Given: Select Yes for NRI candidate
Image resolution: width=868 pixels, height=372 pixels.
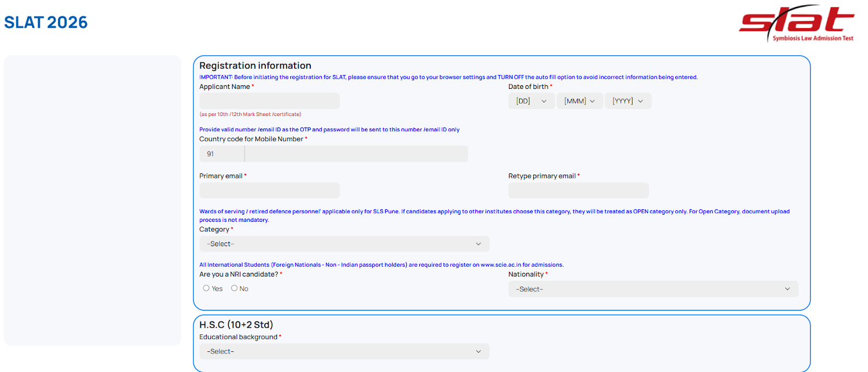Looking at the screenshot, I should (206, 288).
